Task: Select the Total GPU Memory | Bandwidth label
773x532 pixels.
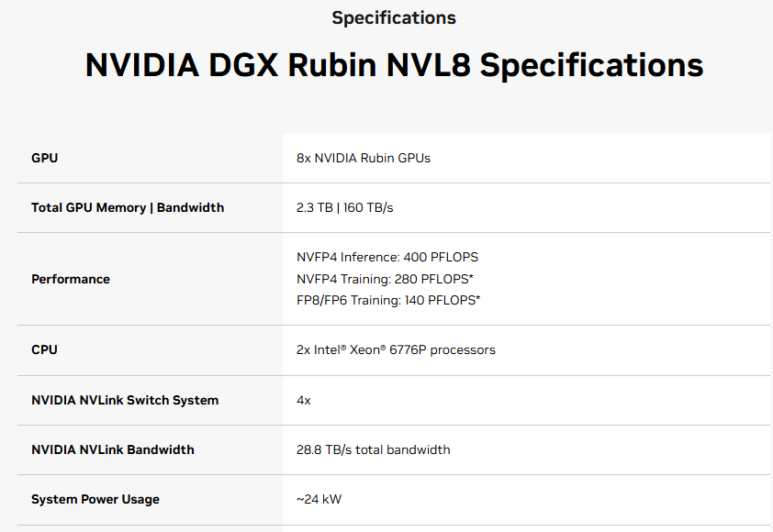Action: coord(128,207)
